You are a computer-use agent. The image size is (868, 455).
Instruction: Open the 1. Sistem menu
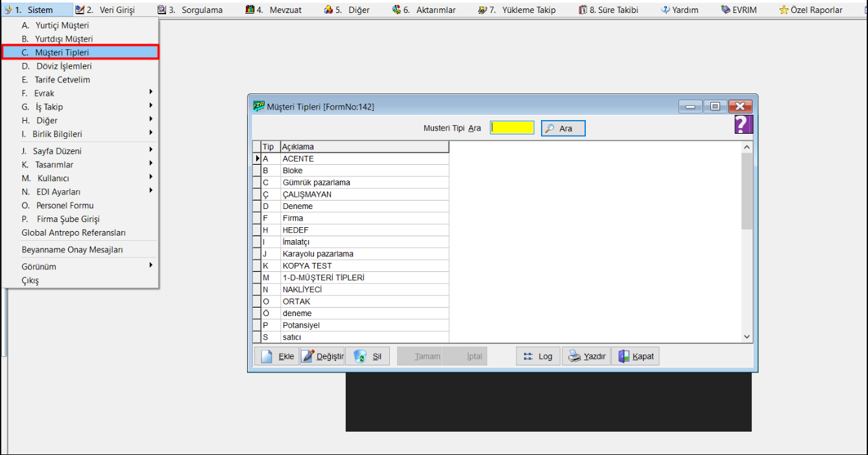(x=37, y=10)
